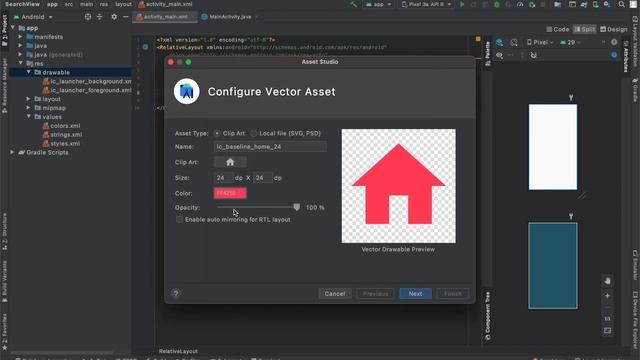Viewport: 640px width, 360px height.
Task: Open the Profiler gauge icon in toolbar
Action: (520, 4)
